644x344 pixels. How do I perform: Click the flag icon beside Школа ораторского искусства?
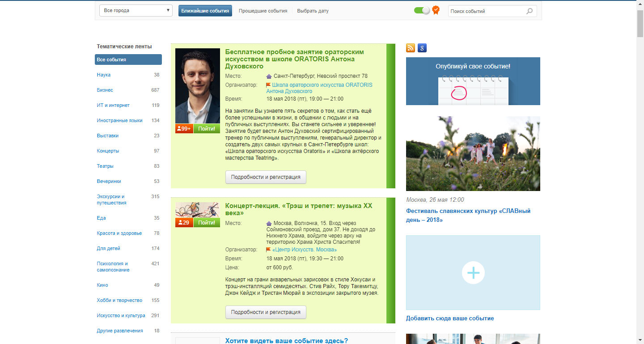click(269, 85)
